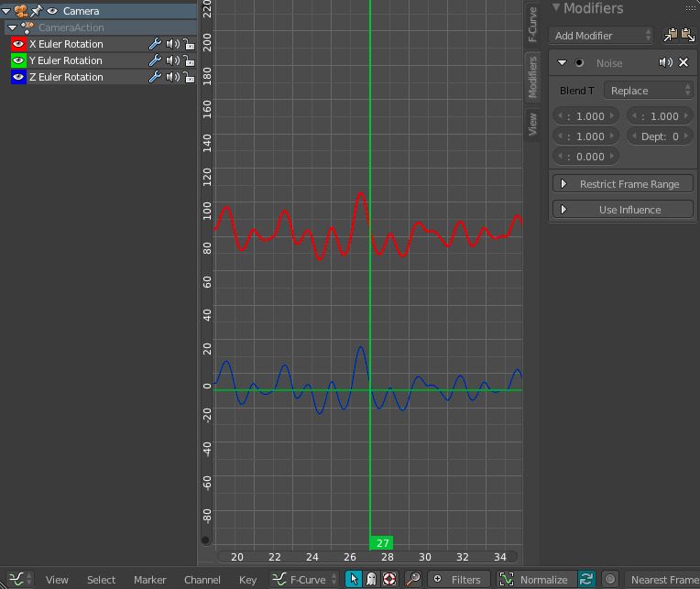Click the Modifiers panel grip dots

(x=691, y=8)
